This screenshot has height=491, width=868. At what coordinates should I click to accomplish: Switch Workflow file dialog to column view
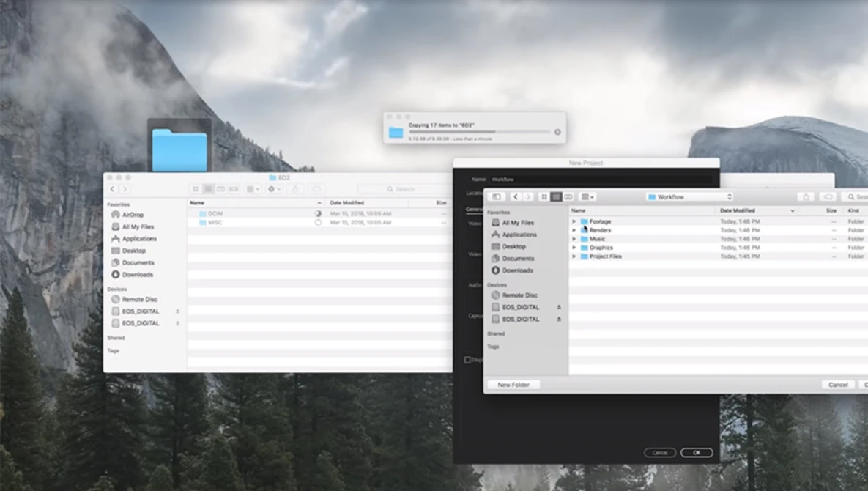click(x=568, y=197)
